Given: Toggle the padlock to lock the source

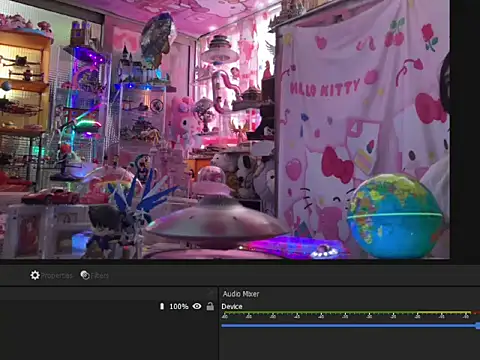Looking at the screenshot, I should pyautogui.click(x=210, y=306).
